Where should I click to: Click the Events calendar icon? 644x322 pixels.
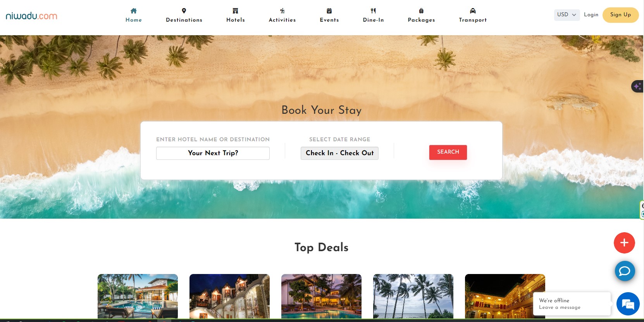pyautogui.click(x=329, y=11)
